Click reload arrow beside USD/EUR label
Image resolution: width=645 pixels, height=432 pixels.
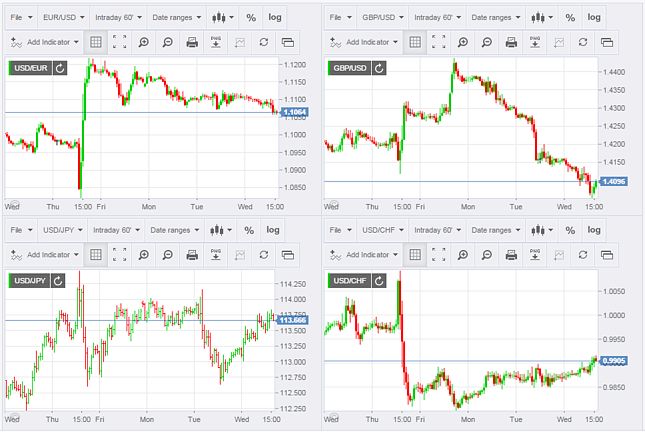[x=59, y=67]
